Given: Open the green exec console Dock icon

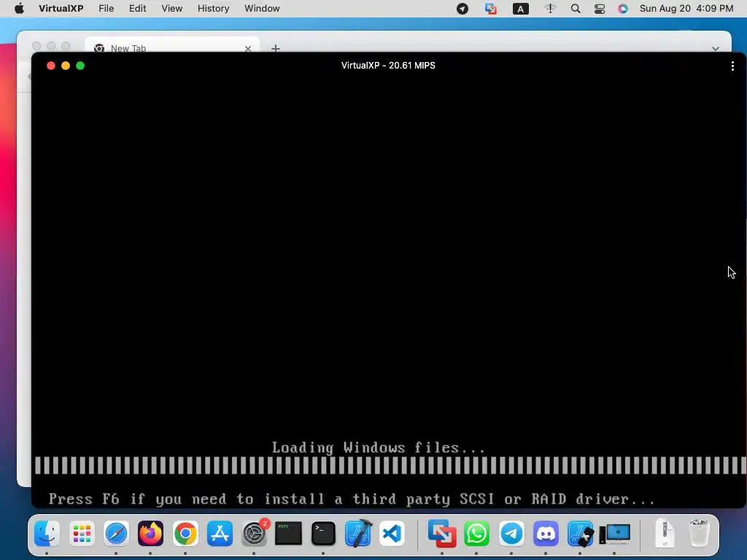Looking at the screenshot, I should [x=289, y=533].
